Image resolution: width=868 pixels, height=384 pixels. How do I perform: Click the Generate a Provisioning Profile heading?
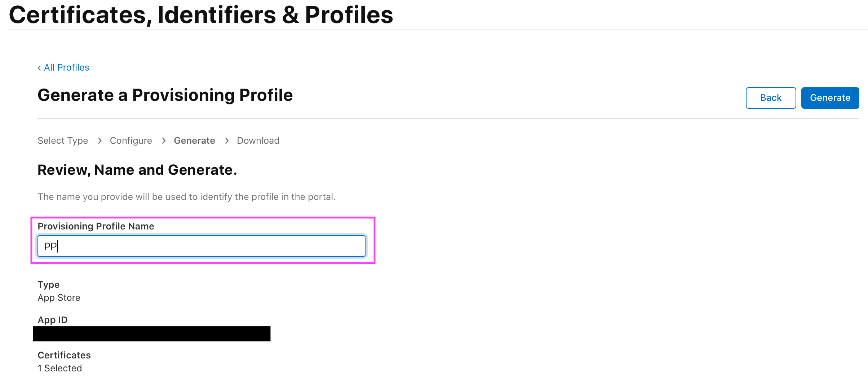coord(165,95)
